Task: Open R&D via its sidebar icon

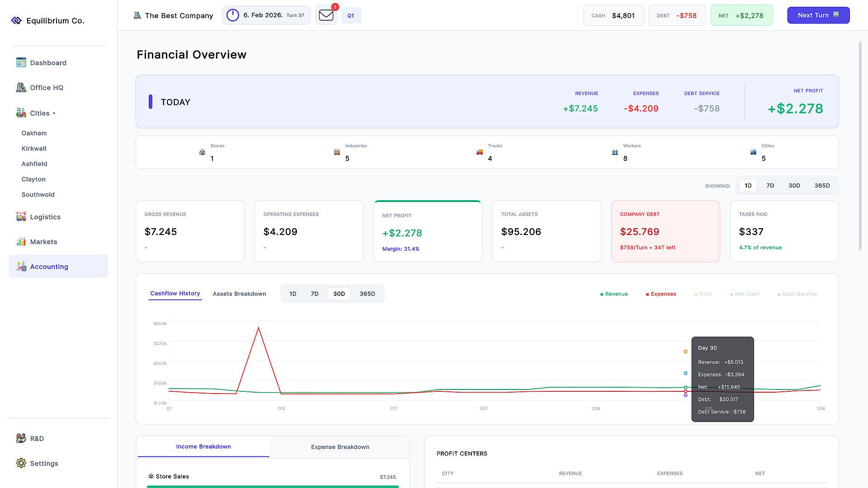Action: (x=21, y=438)
